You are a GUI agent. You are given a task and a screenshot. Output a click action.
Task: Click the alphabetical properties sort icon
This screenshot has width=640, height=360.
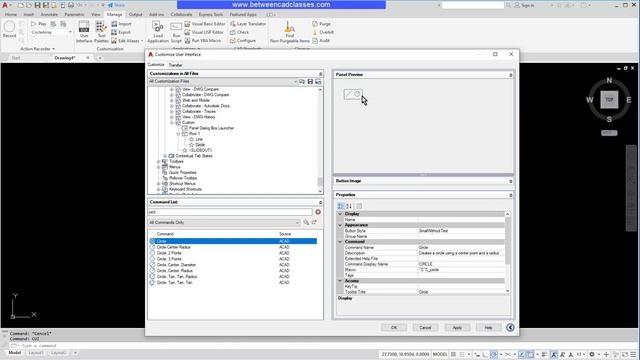pyautogui.click(x=349, y=206)
